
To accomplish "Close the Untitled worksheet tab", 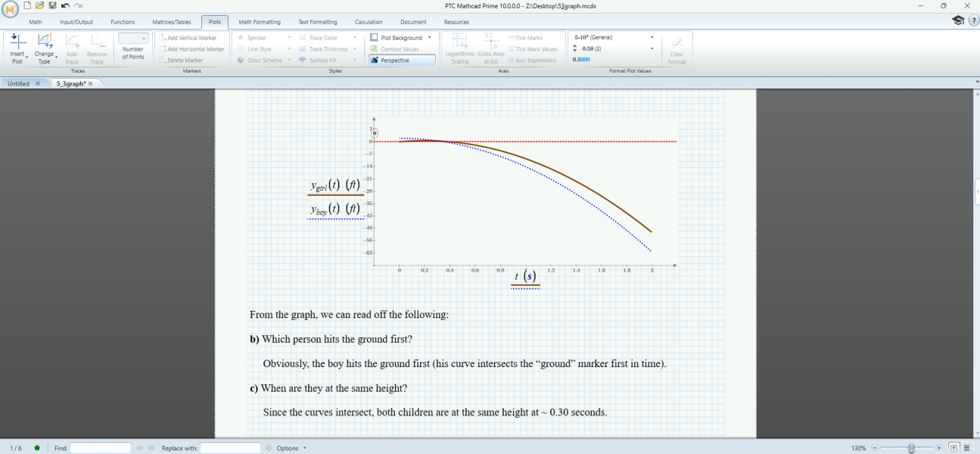I will point(38,84).
